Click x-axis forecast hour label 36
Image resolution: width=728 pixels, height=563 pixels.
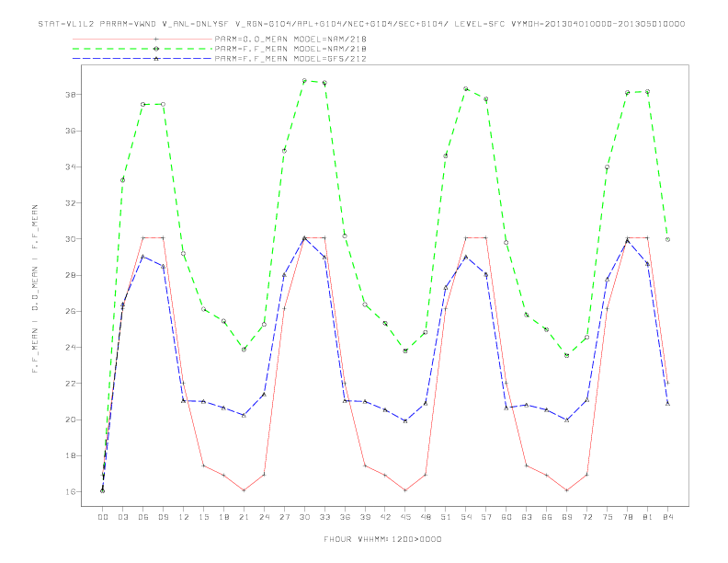[345, 517]
